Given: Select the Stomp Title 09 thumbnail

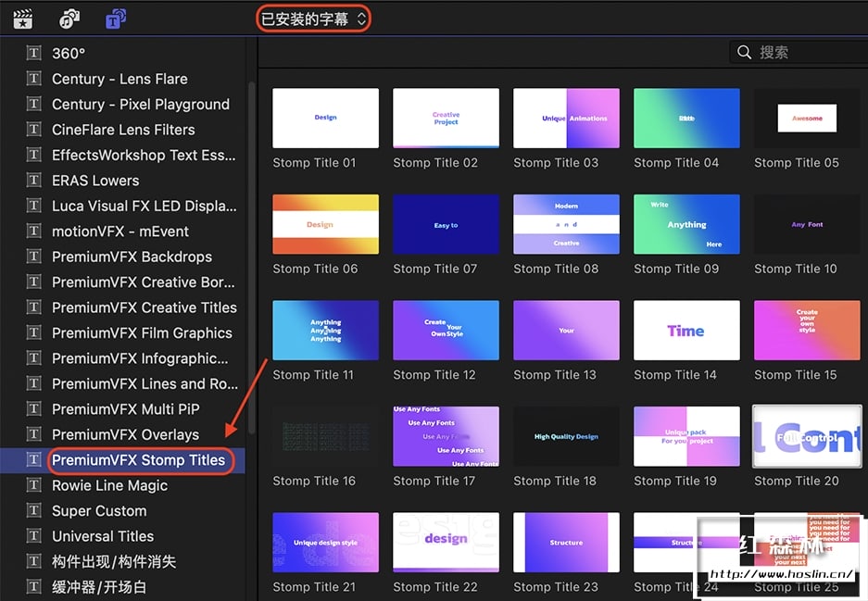Looking at the screenshot, I should (x=686, y=224).
